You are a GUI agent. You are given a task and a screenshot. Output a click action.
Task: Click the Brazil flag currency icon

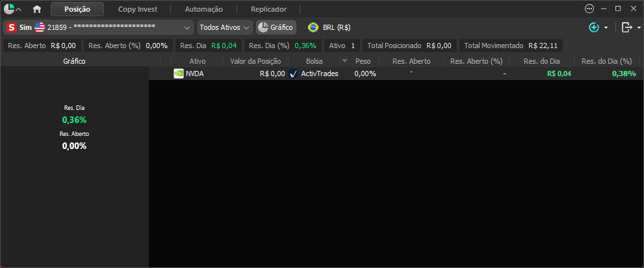tap(313, 27)
